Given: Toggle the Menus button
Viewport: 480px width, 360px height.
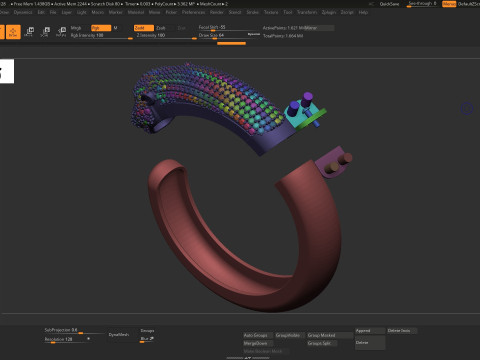Looking at the screenshot, I should [x=449, y=4].
